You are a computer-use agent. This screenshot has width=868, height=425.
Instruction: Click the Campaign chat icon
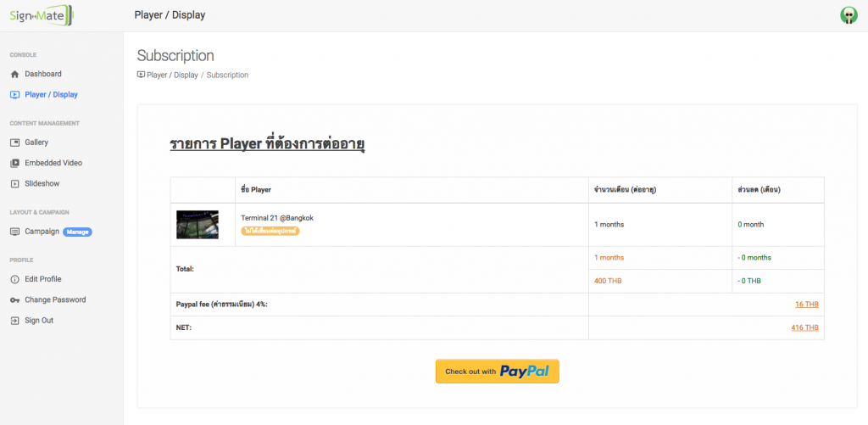14,232
